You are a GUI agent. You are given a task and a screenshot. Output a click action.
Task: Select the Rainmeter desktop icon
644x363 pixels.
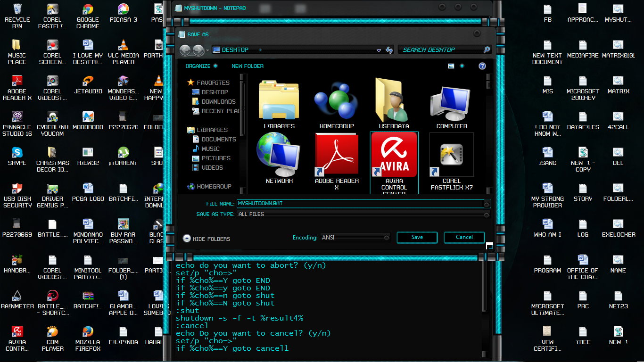pyautogui.click(x=17, y=299)
